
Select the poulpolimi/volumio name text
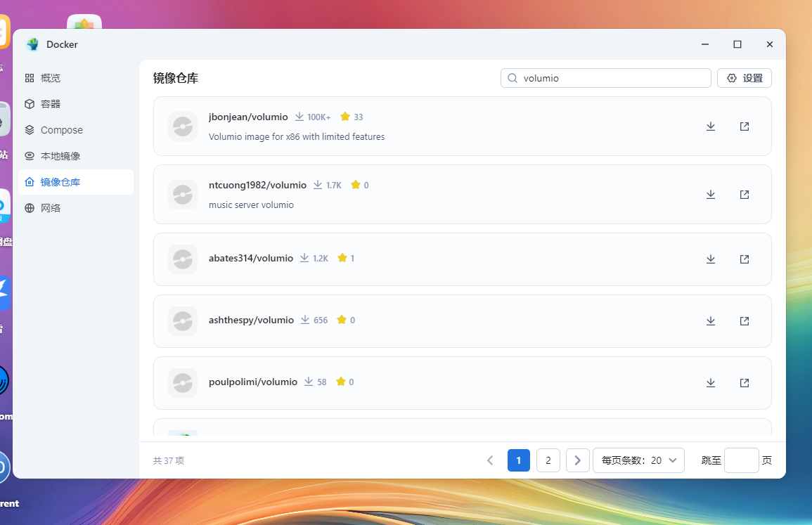click(252, 382)
